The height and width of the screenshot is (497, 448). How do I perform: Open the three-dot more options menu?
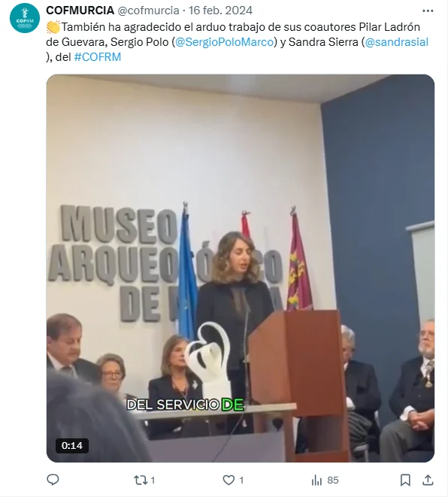428,11
